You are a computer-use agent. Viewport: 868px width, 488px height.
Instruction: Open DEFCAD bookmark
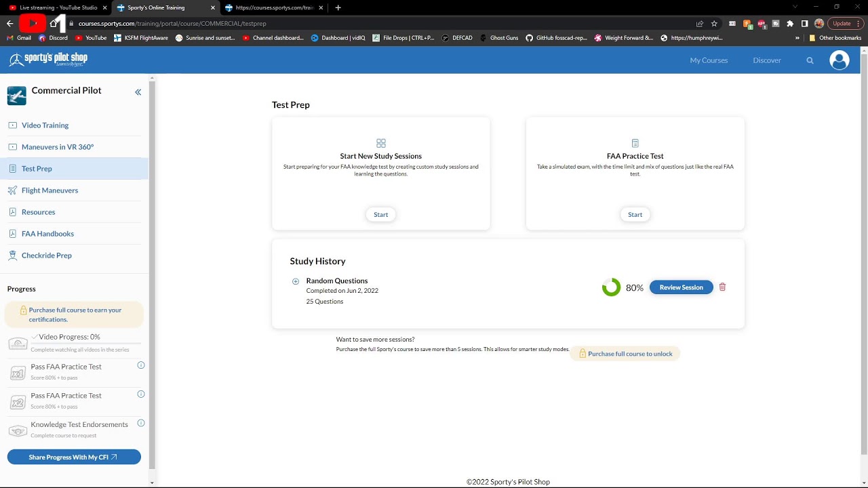(x=457, y=38)
